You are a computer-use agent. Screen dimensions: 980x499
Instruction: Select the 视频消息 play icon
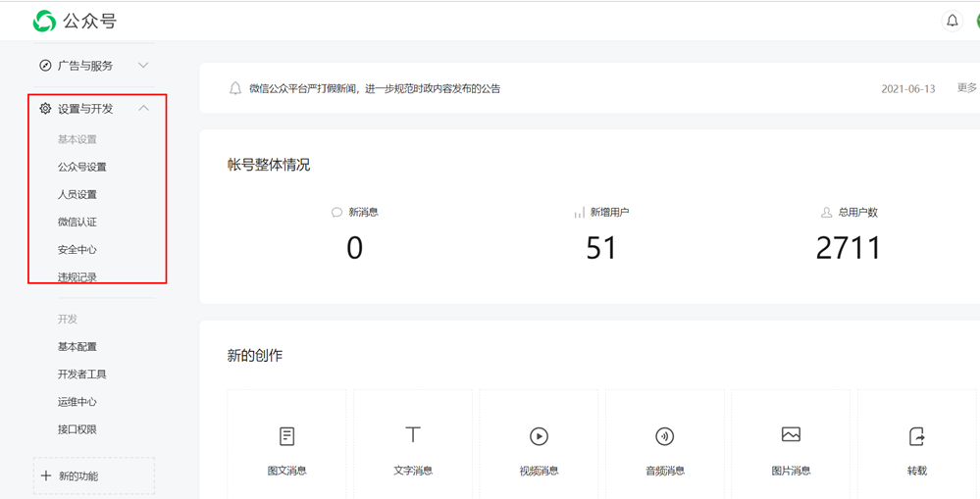pyautogui.click(x=539, y=436)
